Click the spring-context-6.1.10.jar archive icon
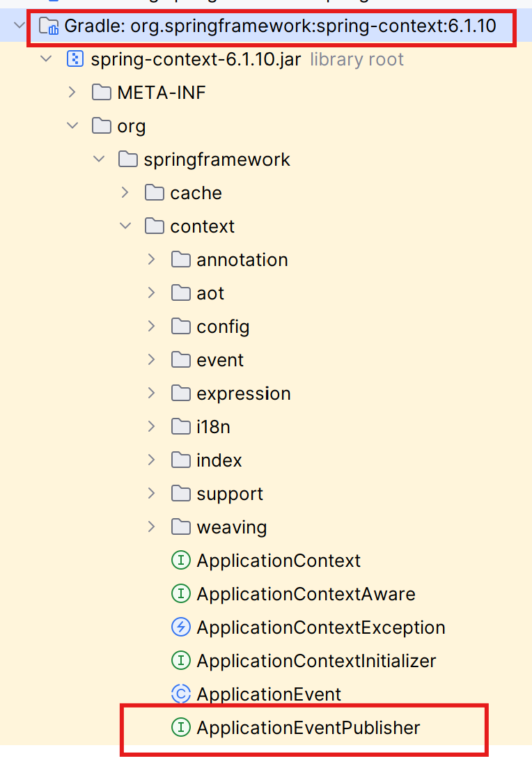The width and height of the screenshot is (532, 757). 75,59
